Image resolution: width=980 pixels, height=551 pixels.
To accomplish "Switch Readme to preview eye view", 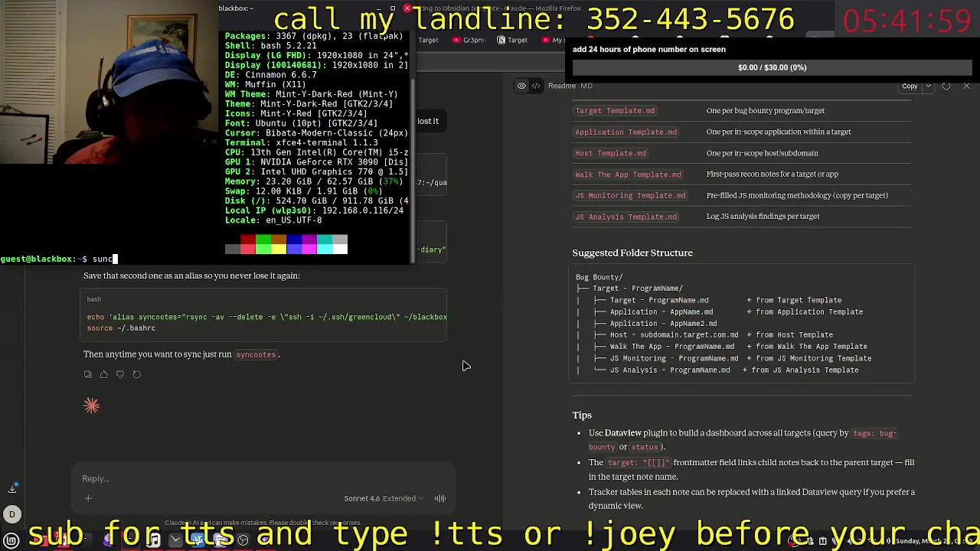I will click(x=521, y=86).
